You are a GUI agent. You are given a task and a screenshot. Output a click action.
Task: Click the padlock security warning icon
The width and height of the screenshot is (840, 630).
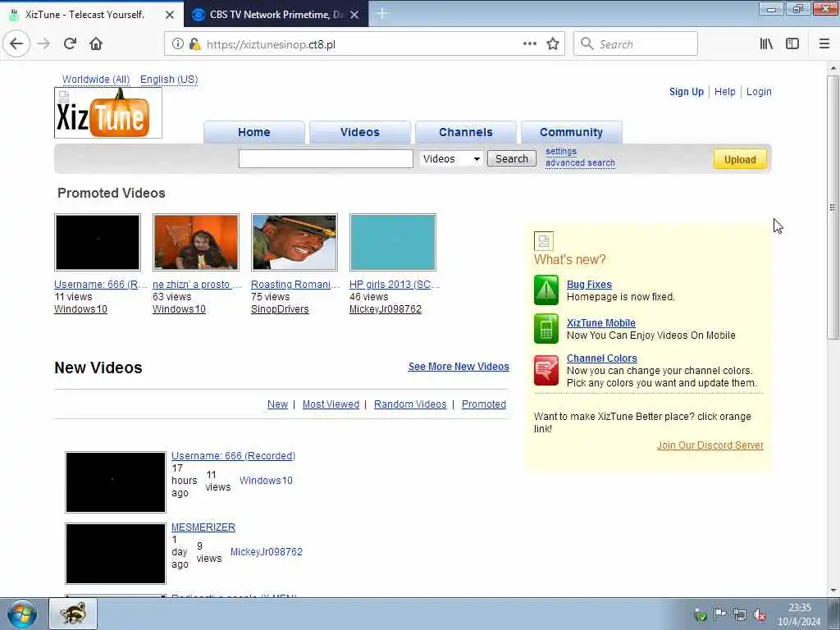pyautogui.click(x=194, y=44)
